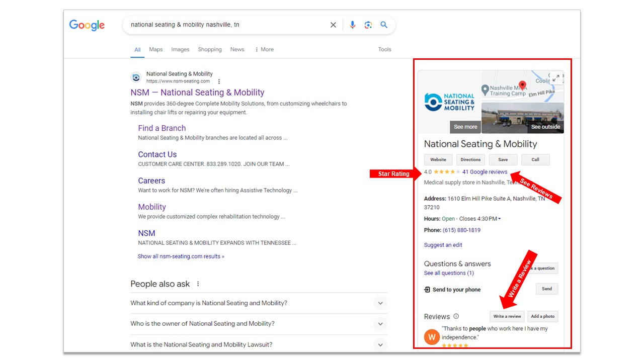Click the Add a photo button
Screen dimensions: 644x362
(543, 317)
